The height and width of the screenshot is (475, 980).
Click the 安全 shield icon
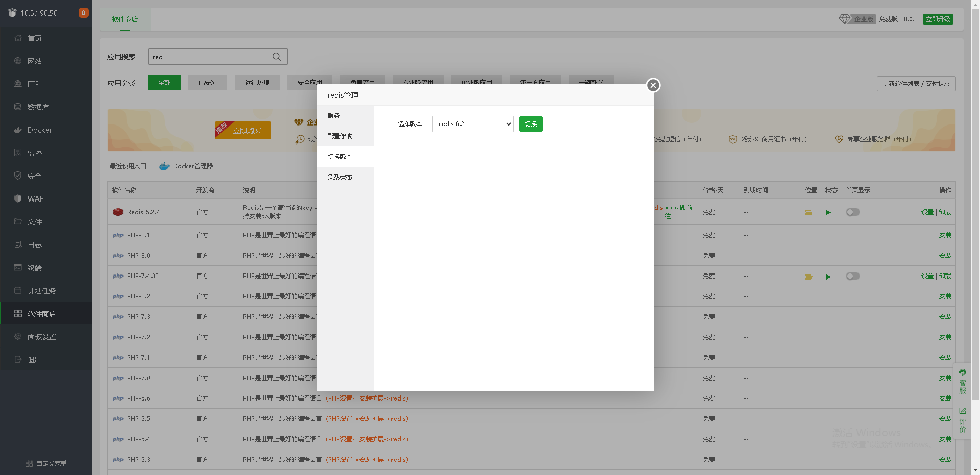18,176
